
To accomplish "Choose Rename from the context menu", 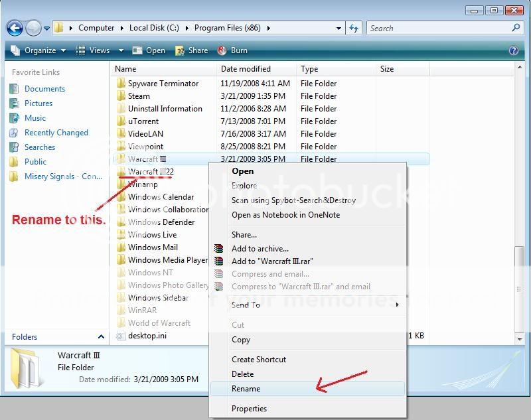I will pos(246,389).
